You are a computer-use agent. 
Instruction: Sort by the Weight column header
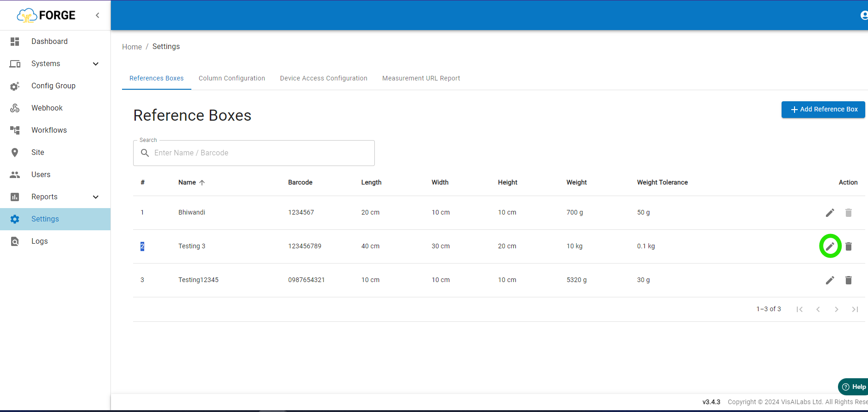577,183
